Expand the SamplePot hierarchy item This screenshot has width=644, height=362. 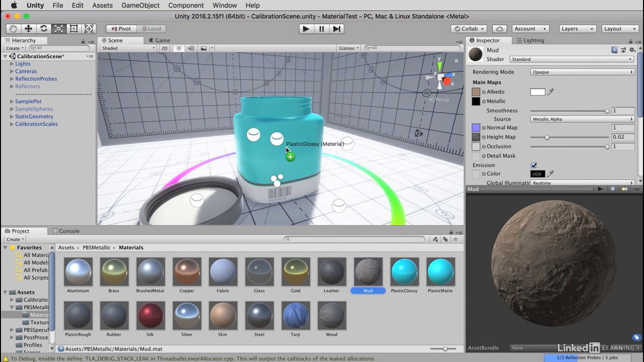12,102
